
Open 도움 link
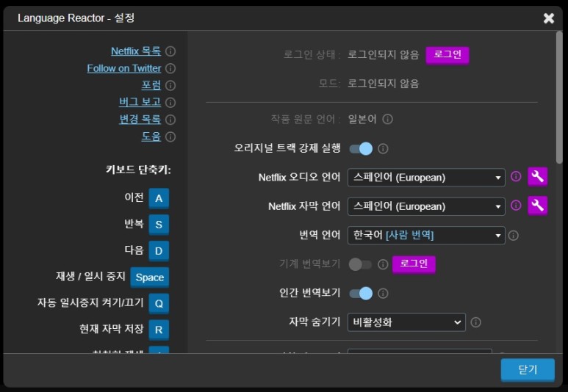(151, 136)
